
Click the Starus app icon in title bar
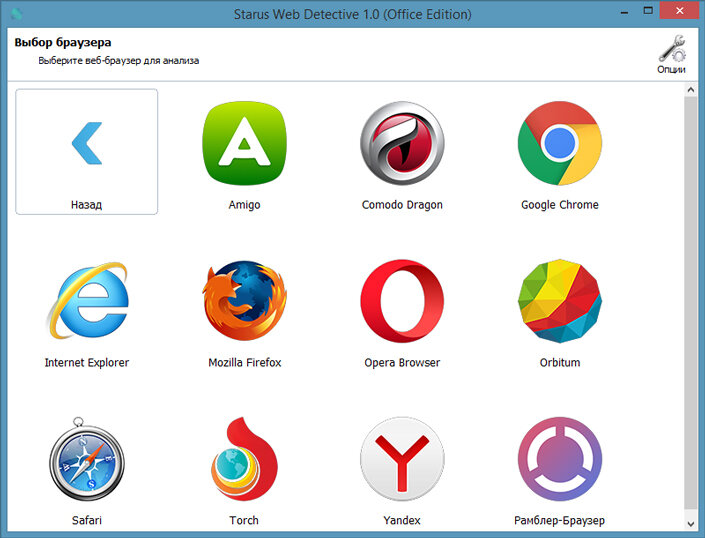point(17,14)
